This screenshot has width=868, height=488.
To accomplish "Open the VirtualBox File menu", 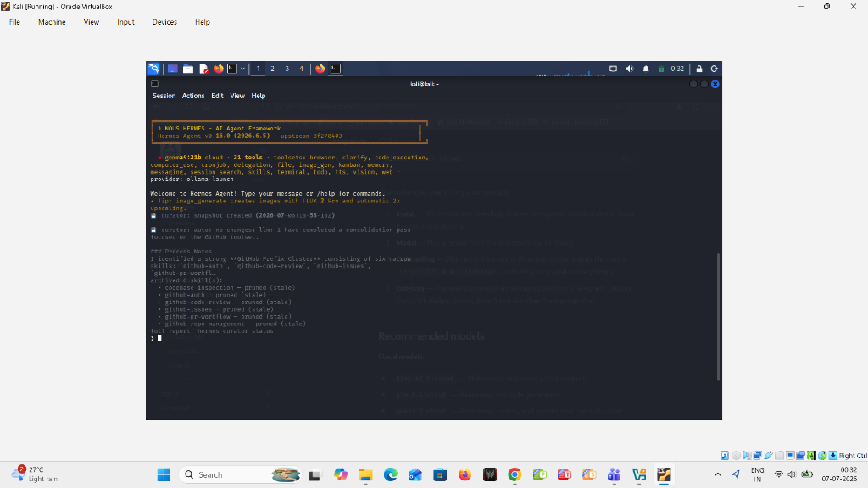I will click(14, 22).
